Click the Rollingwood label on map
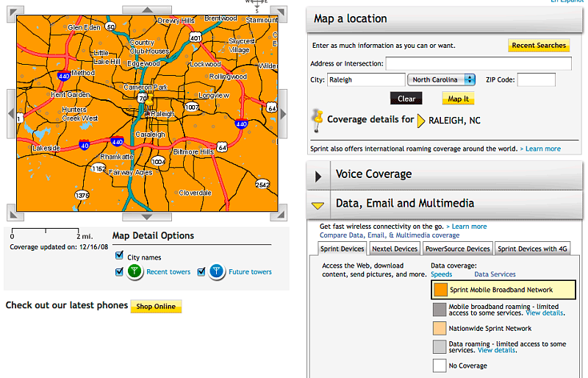Image resolution: width=588 pixels, height=378 pixels. coord(228,76)
